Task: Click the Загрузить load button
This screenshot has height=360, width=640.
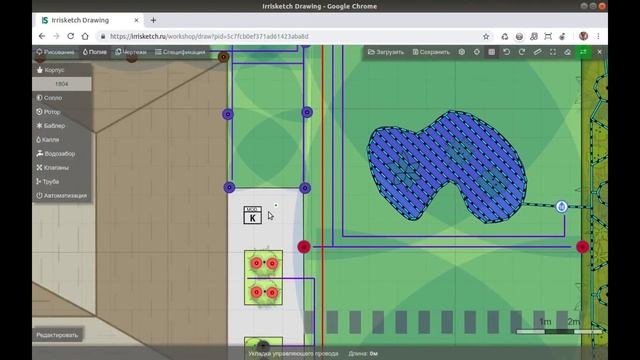Action: [x=386, y=52]
